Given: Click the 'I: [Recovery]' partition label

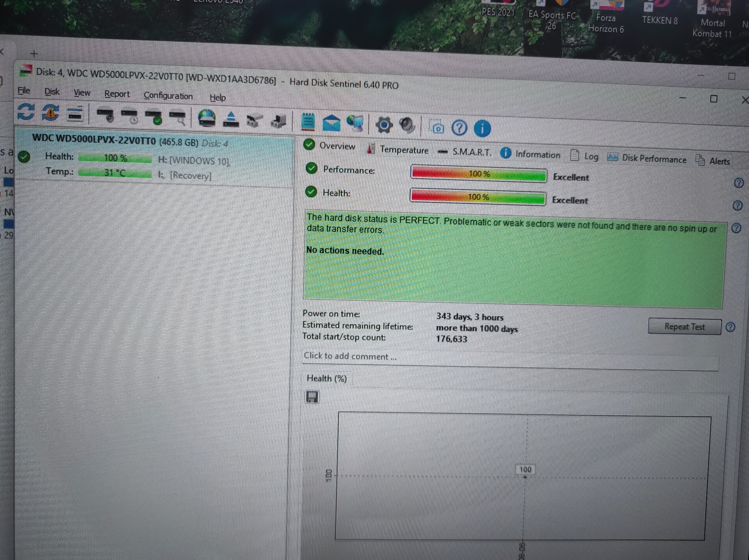Looking at the screenshot, I should coord(185,175).
